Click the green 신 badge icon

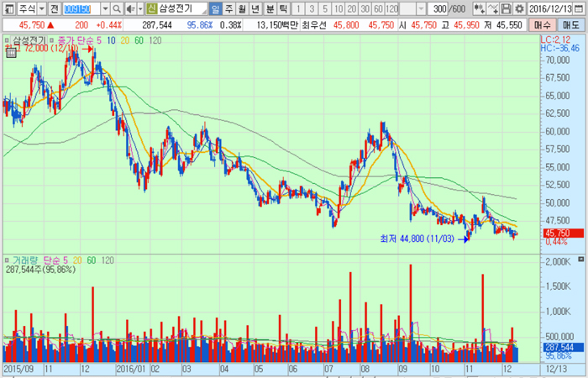(151, 8)
